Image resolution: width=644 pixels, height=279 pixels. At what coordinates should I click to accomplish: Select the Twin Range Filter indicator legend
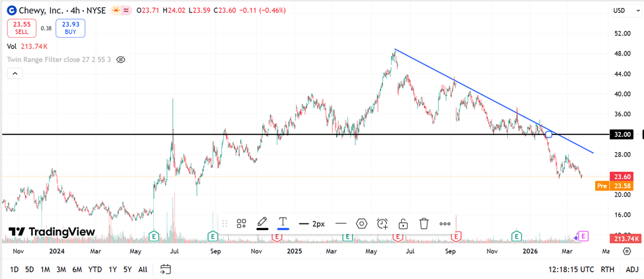click(59, 60)
